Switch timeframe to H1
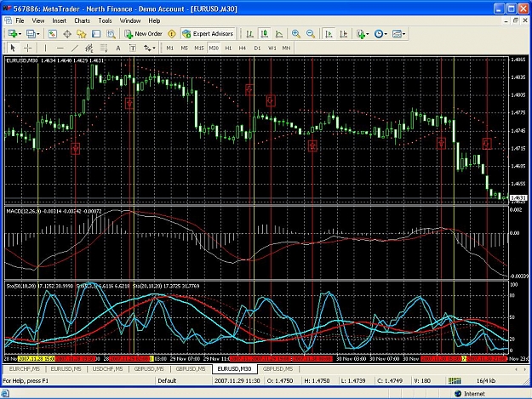The height and width of the screenshot is (399, 532). coord(228,48)
